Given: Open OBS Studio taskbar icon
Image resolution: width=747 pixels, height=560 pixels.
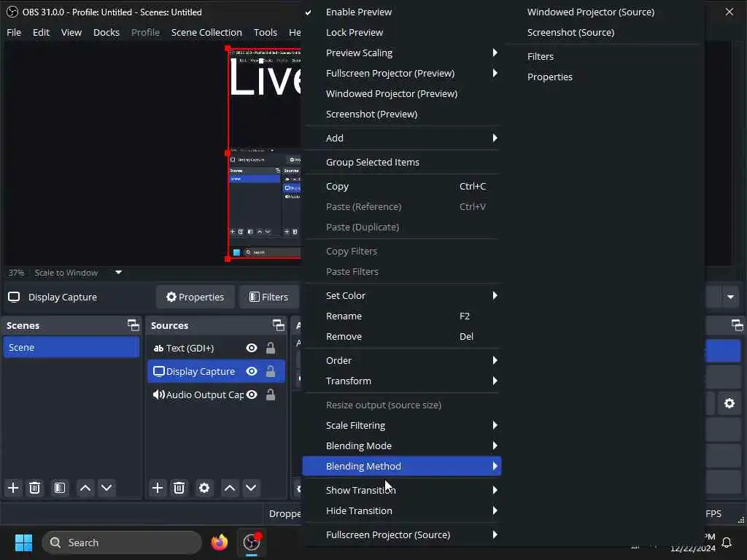Looking at the screenshot, I should click(x=252, y=542).
